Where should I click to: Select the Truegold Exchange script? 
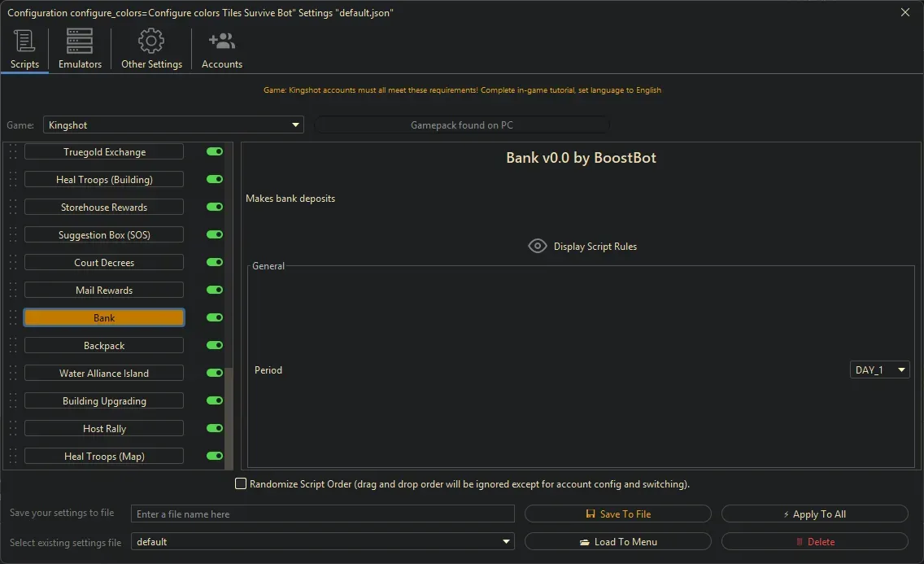click(103, 151)
